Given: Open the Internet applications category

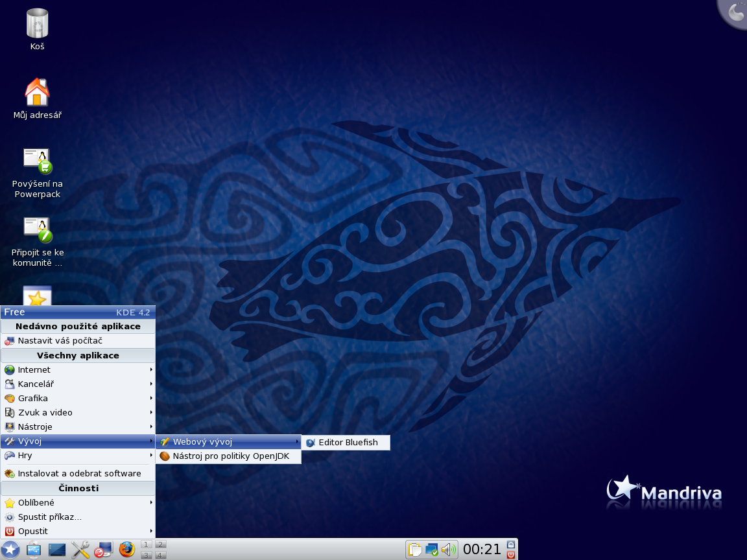Looking at the screenshot, I should coord(78,369).
